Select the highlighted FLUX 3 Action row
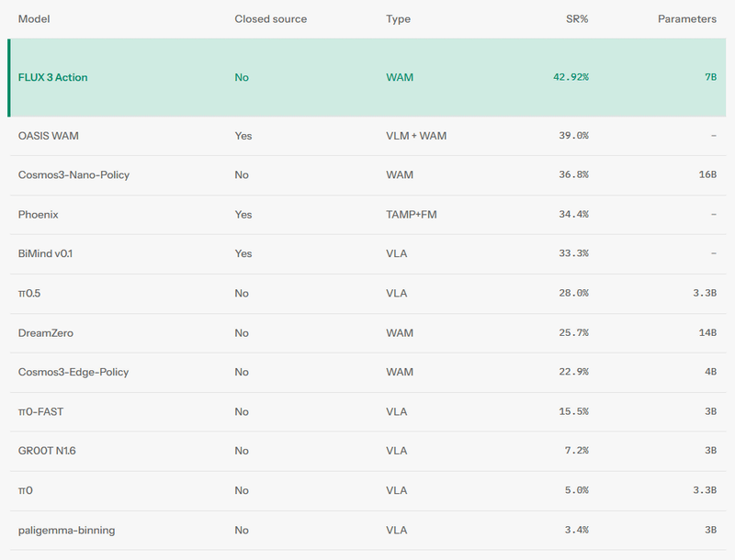735x560 pixels. click(x=367, y=77)
